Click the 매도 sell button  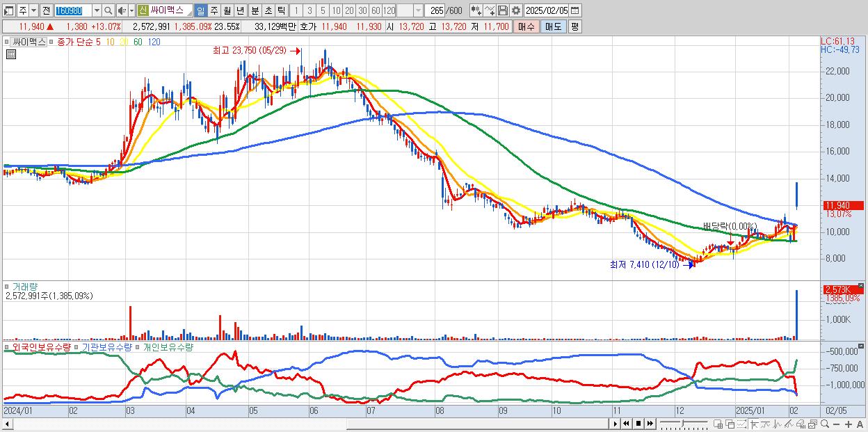pyautogui.click(x=554, y=26)
